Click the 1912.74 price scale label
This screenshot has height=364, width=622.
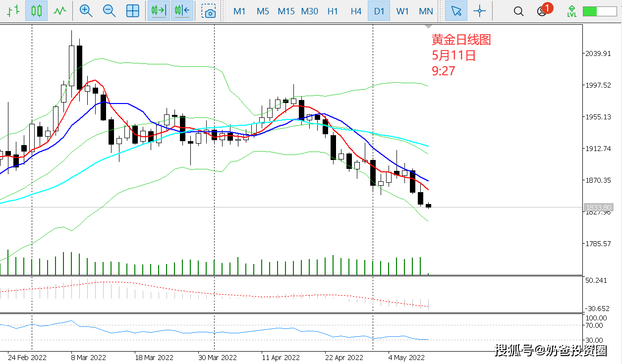click(x=598, y=149)
